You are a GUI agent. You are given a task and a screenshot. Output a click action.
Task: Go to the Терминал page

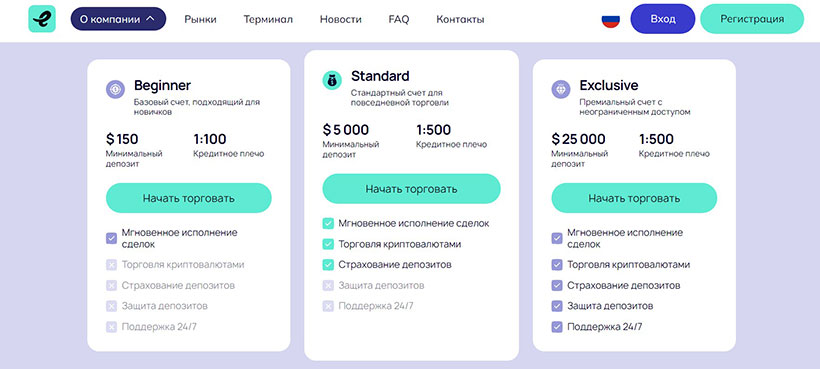268,19
